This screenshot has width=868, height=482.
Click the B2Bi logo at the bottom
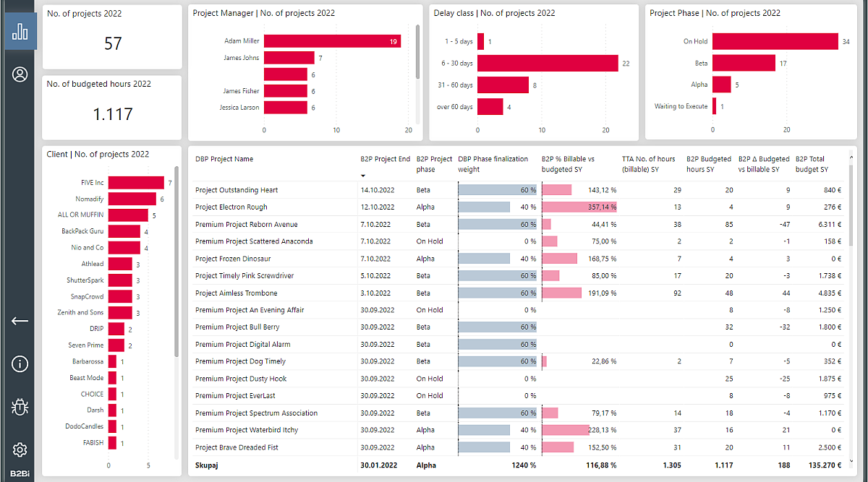click(x=20, y=473)
